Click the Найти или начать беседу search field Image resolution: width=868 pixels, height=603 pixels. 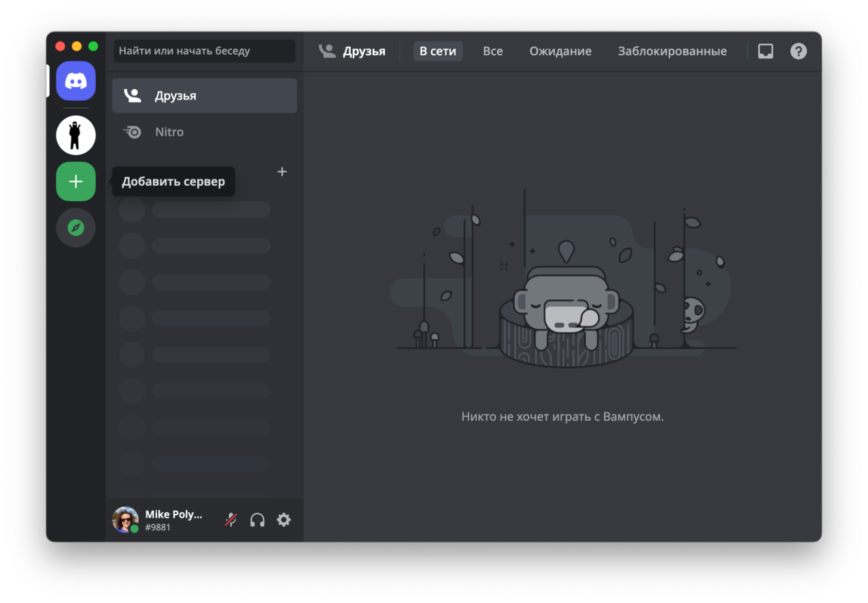(x=204, y=51)
